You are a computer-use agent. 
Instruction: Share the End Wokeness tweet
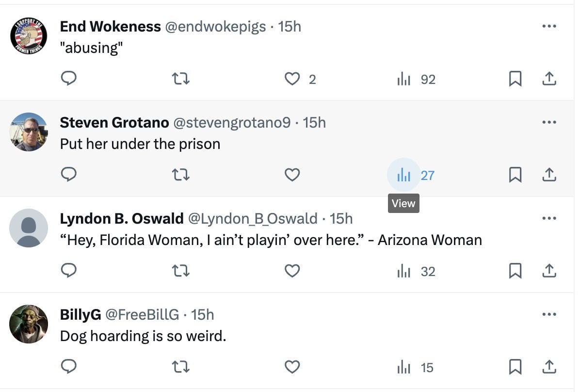pos(548,79)
